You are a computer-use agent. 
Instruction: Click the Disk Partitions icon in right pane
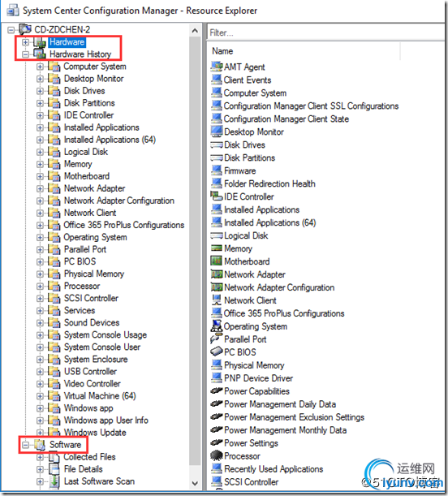(x=217, y=157)
